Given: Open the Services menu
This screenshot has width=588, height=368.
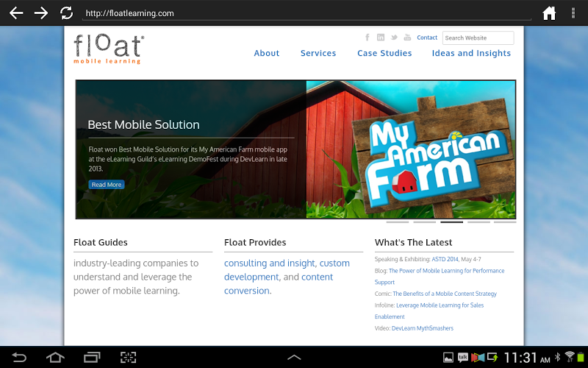Looking at the screenshot, I should [x=318, y=53].
